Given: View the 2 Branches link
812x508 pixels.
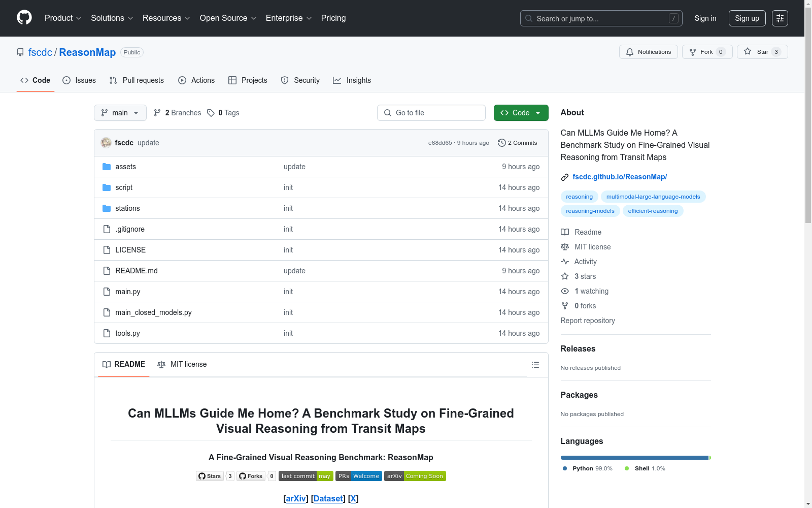Looking at the screenshot, I should (x=178, y=113).
